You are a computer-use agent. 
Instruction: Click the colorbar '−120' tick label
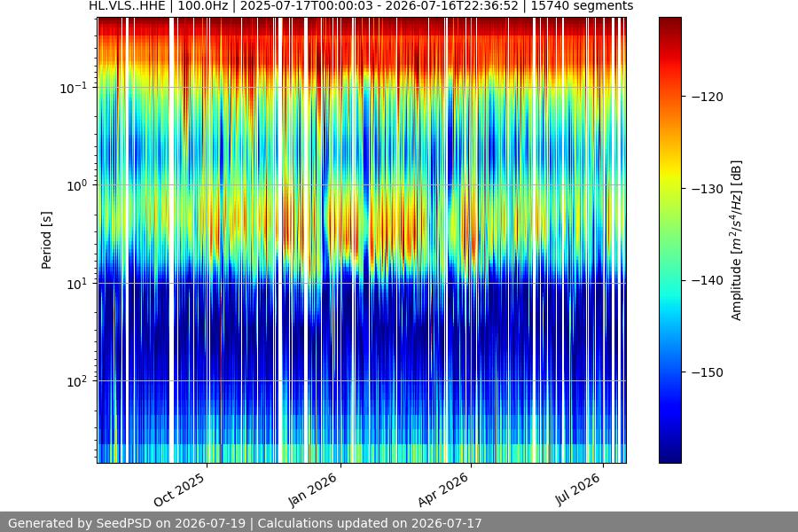(708, 97)
